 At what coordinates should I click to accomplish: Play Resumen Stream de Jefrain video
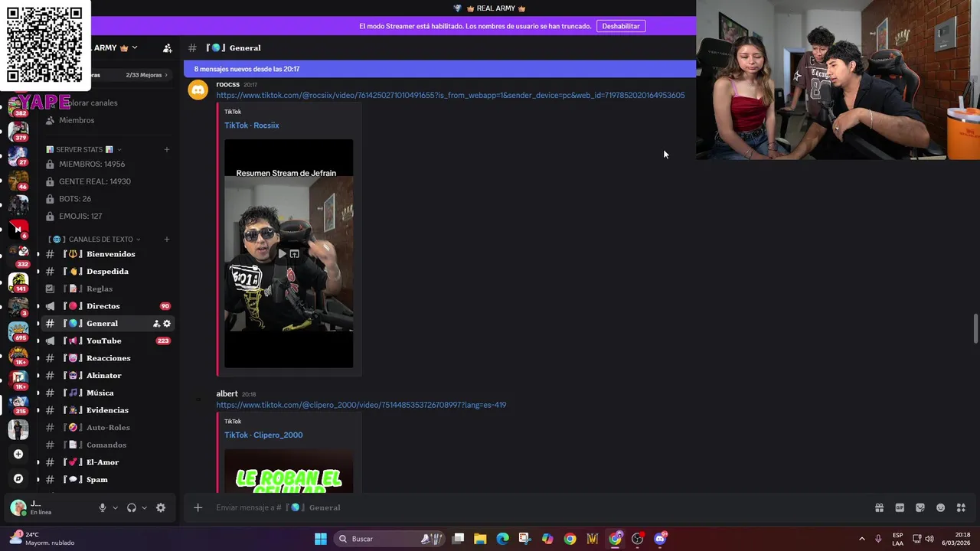282,253
